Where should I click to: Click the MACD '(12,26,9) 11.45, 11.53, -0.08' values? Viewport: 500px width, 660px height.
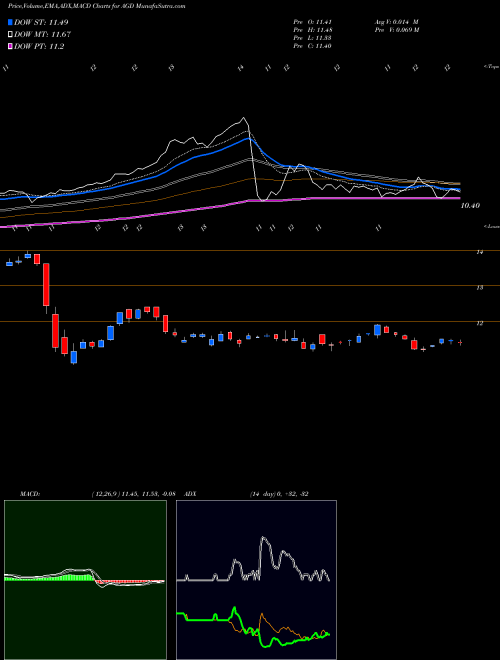(133, 494)
